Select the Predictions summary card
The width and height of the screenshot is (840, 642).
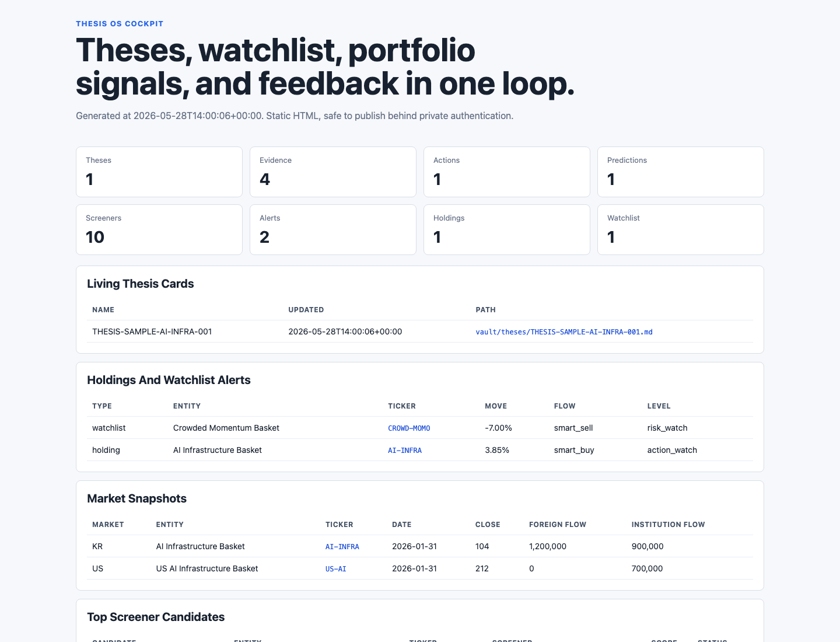(x=681, y=172)
